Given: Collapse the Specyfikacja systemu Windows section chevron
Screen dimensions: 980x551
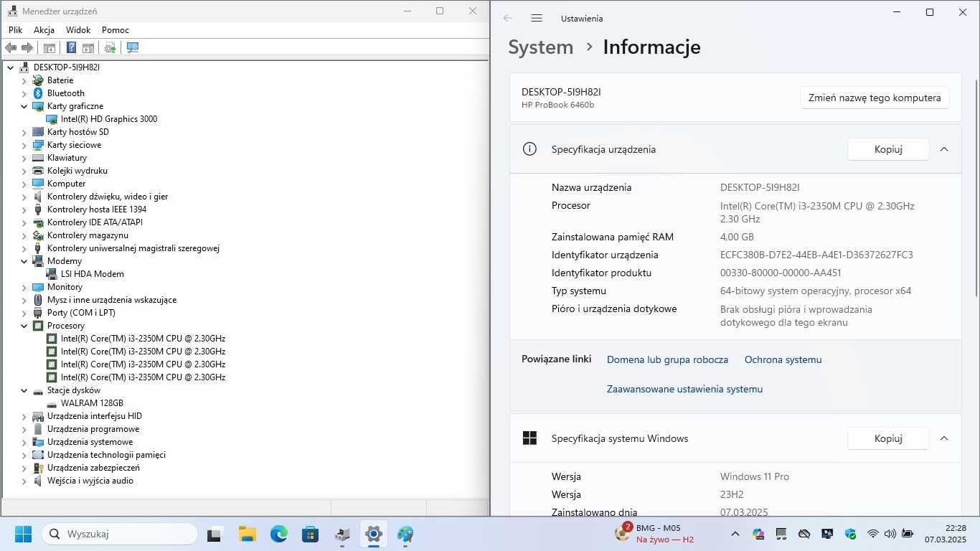Looking at the screenshot, I should coord(944,438).
